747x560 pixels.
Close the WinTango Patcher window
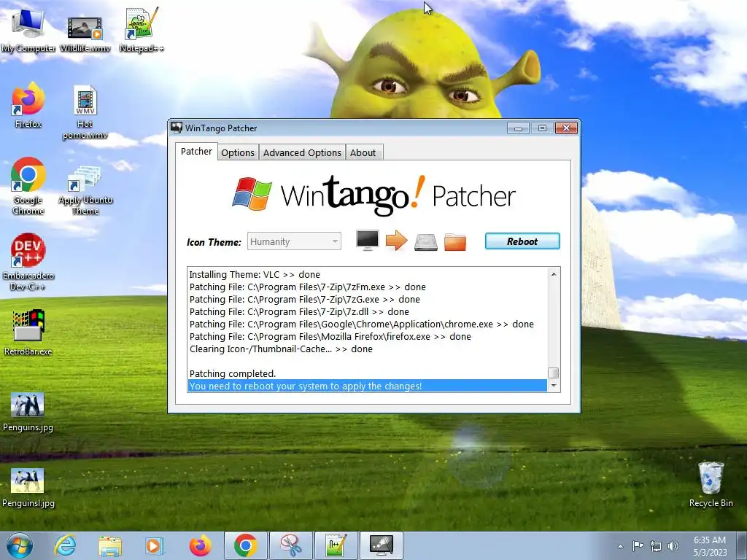[566, 128]
